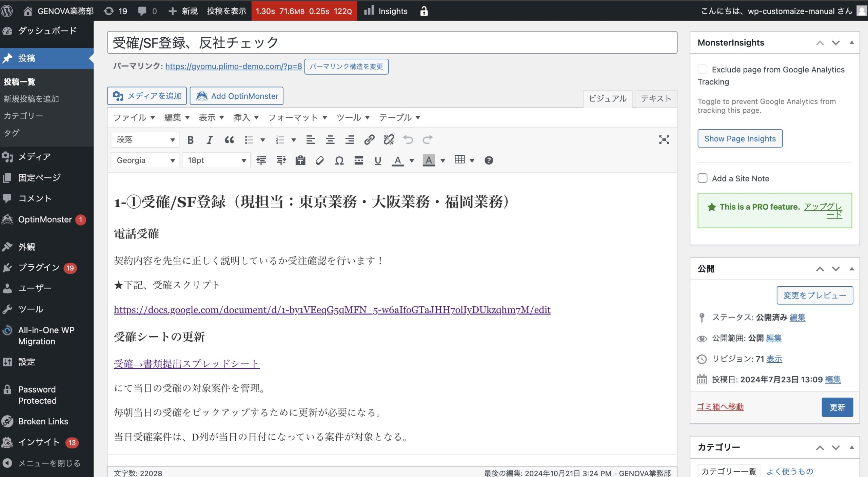Open the 受確→書類提出スプレッドシート link

(x=186, y=364)
